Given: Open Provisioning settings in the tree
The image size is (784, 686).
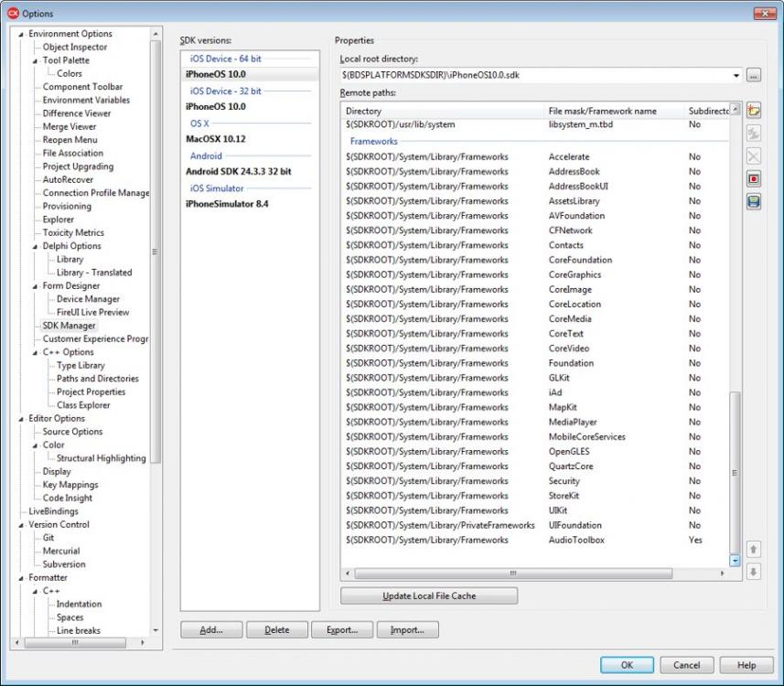Looking at the screenshot, I should 67,206.
